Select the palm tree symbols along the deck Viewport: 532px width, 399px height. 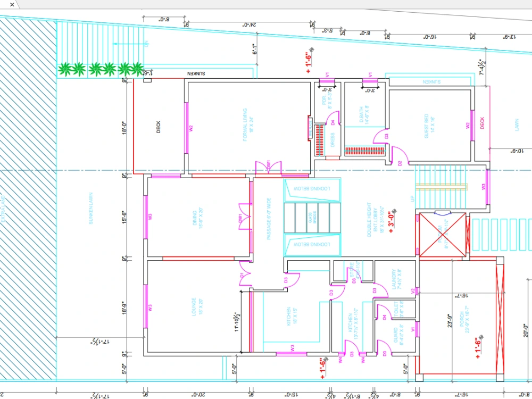98,68
